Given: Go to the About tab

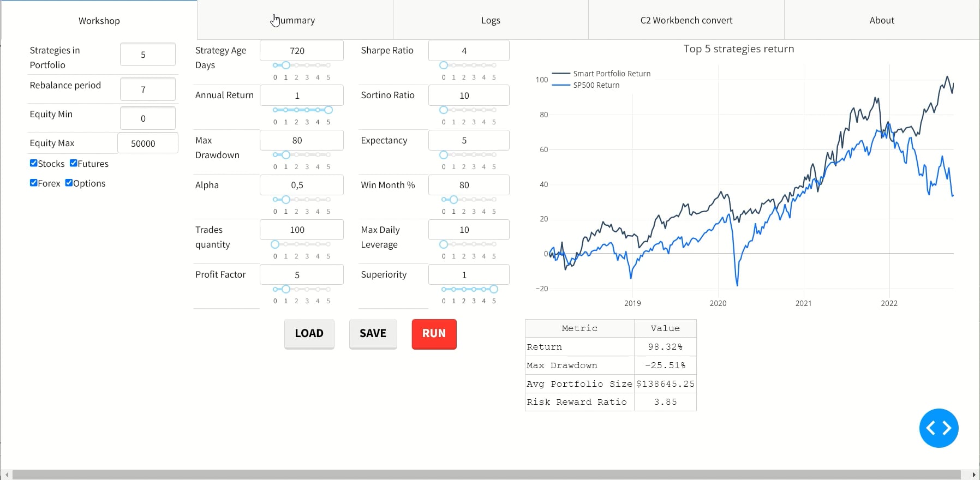Looking at the screenshot, I should click(x=882, y=20).
